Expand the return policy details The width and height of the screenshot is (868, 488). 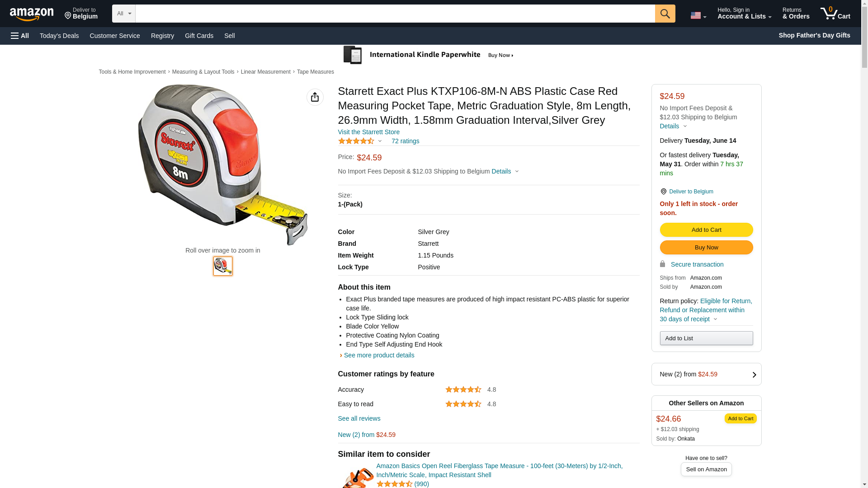[x=715, y=319]
